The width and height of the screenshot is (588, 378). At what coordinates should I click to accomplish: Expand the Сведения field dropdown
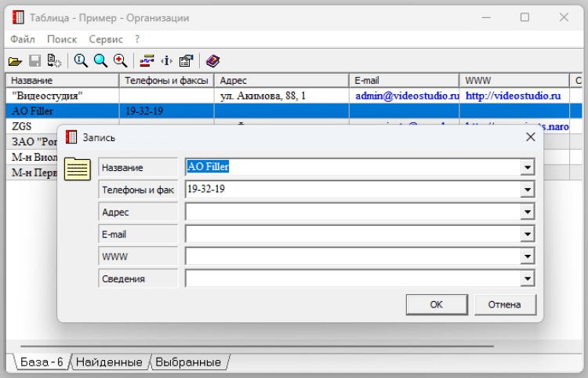coord(528,278)
